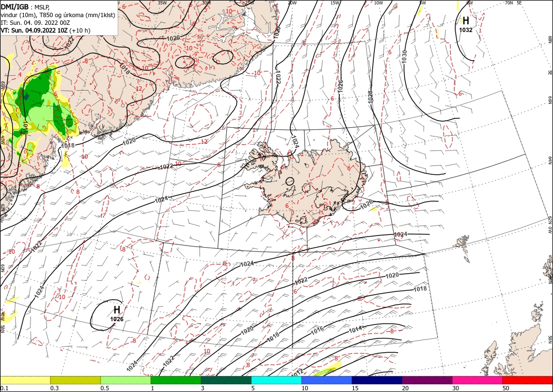
Task: Select the 1030 isobar label
Action: (404, 57)
